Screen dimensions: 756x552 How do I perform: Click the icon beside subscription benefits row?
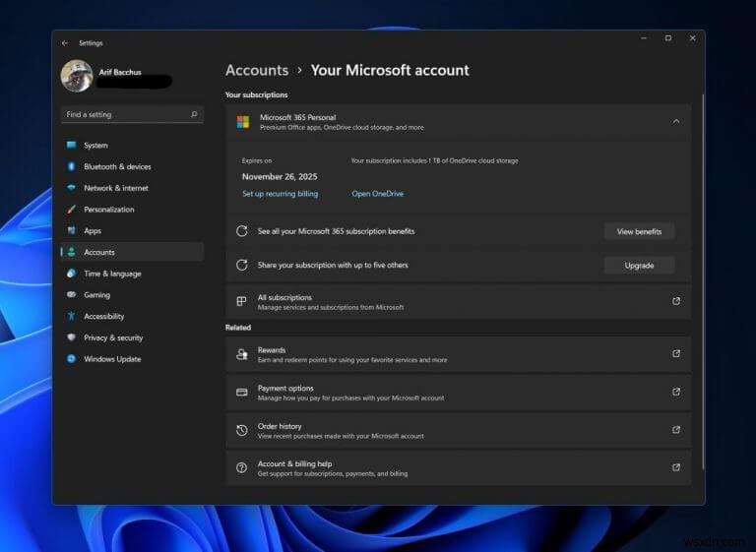click(242, 231)
